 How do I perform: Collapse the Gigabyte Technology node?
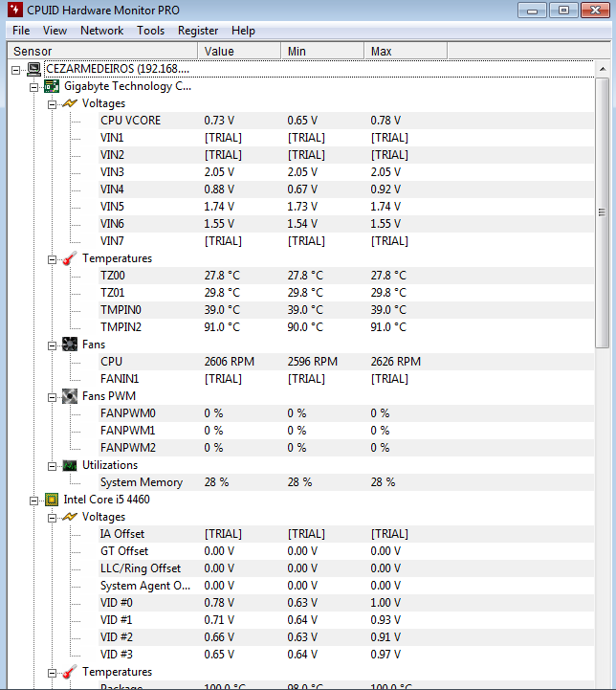pos(33,88)
